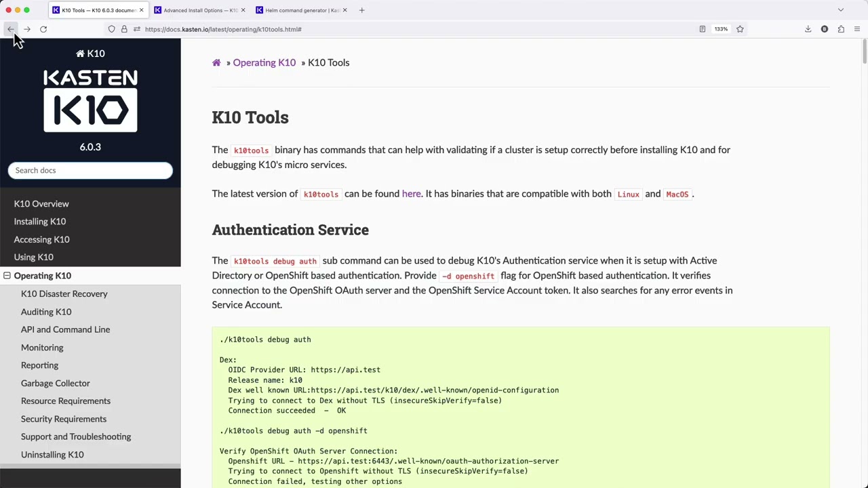Open a new tab with plus button
The width and height of the screenshot is (868, 488).
click(361, 10)
